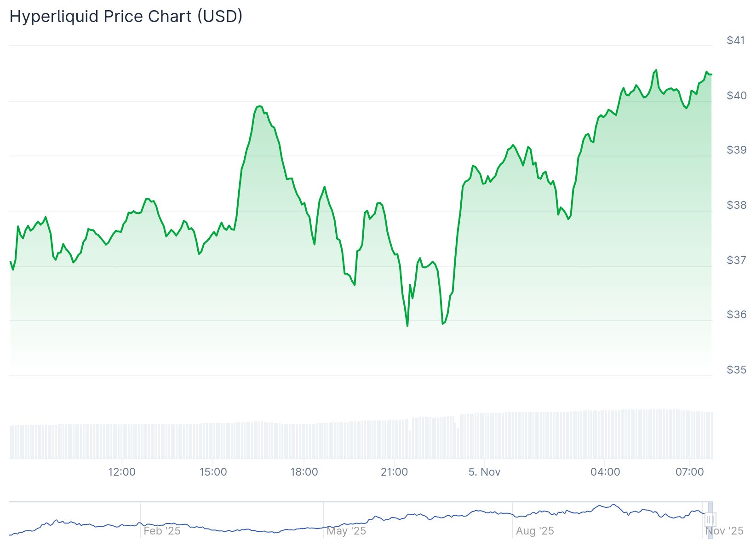Click the 5. Nov date axis label
Image resolution: width=756 pixels, height=552 pixels.
484,472
